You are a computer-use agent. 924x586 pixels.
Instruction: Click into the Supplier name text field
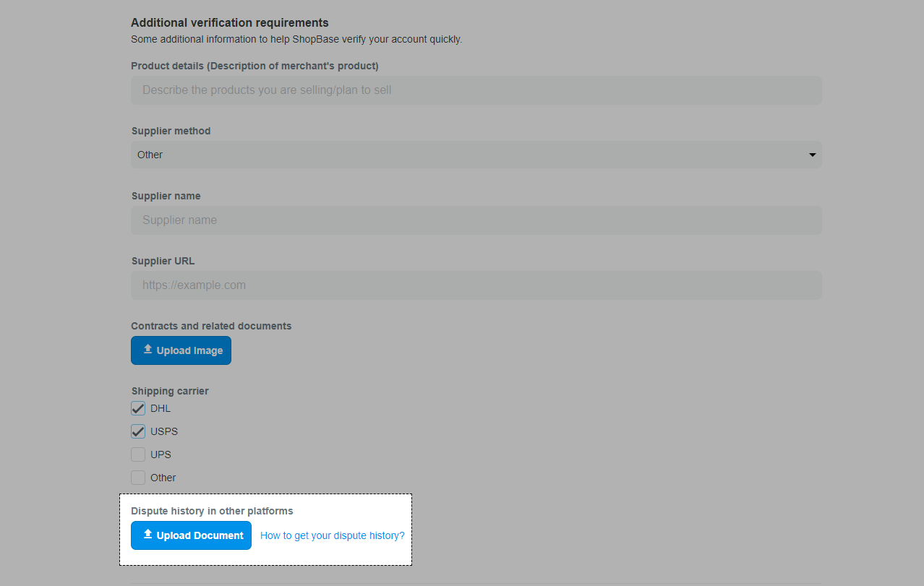coord(476,220)
